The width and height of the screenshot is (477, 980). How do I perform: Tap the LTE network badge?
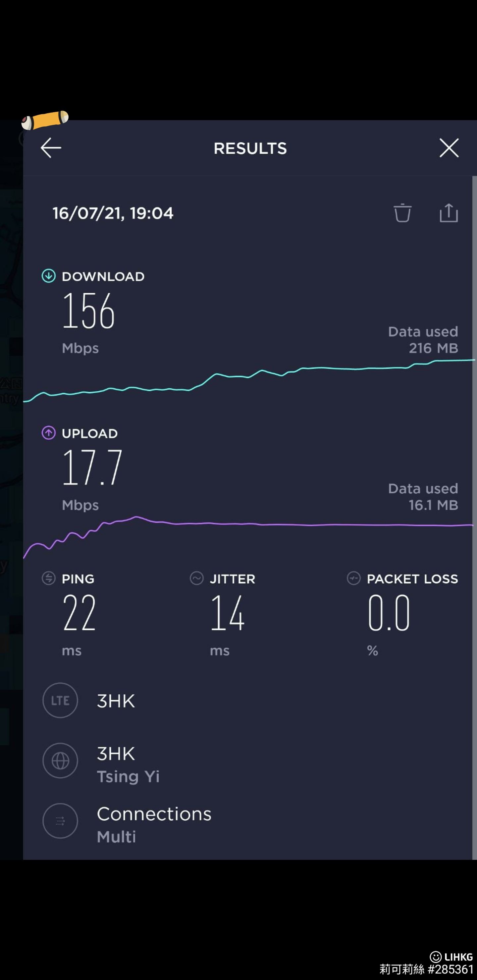point(60,700)
